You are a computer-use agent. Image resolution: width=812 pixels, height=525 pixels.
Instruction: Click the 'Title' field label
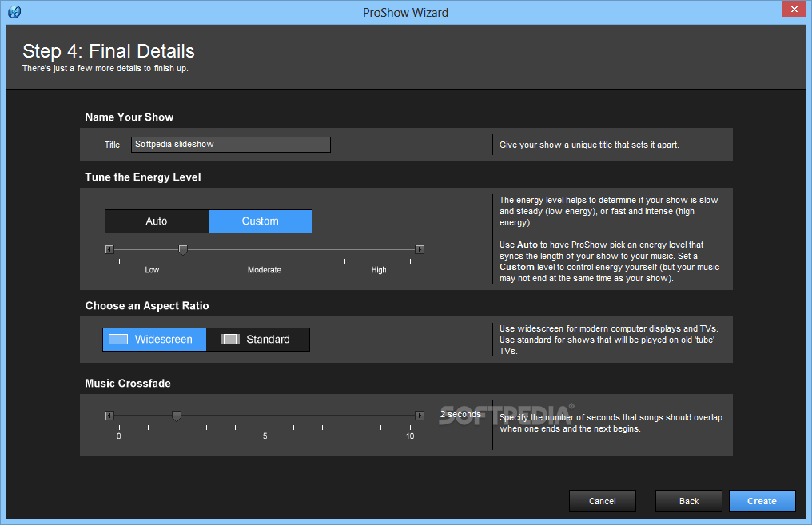(x=112, y=145)
